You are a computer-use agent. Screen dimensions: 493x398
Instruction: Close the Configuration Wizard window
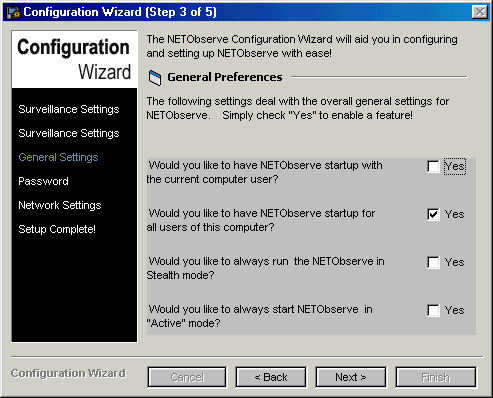click(480, 12)
